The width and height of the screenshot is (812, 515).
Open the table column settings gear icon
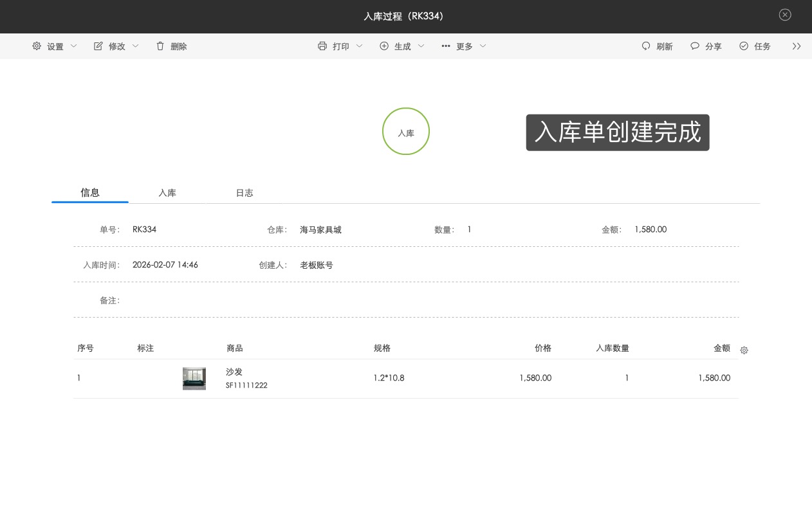pyautogui.click(x=744, y=350)
